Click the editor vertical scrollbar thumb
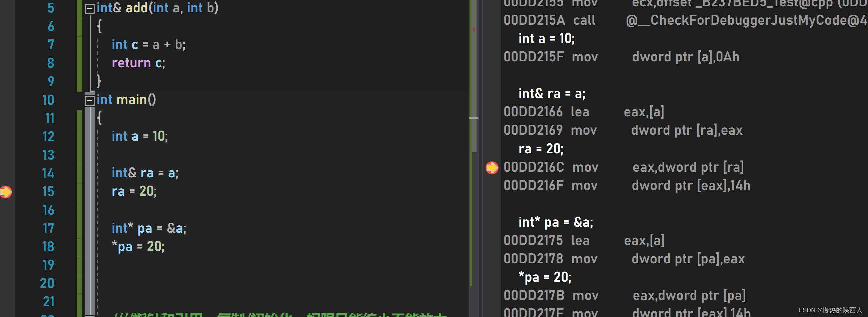 474,76
